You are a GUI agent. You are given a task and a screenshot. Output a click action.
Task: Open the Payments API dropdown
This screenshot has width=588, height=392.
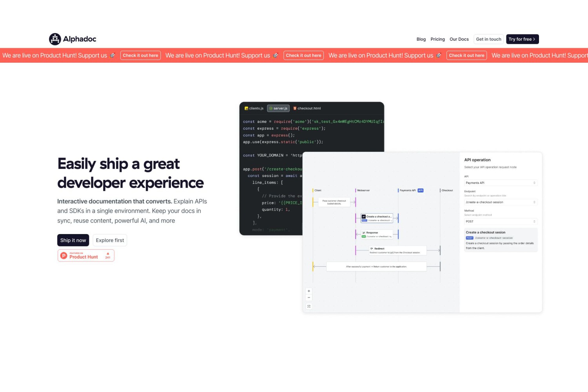point(501,183)
